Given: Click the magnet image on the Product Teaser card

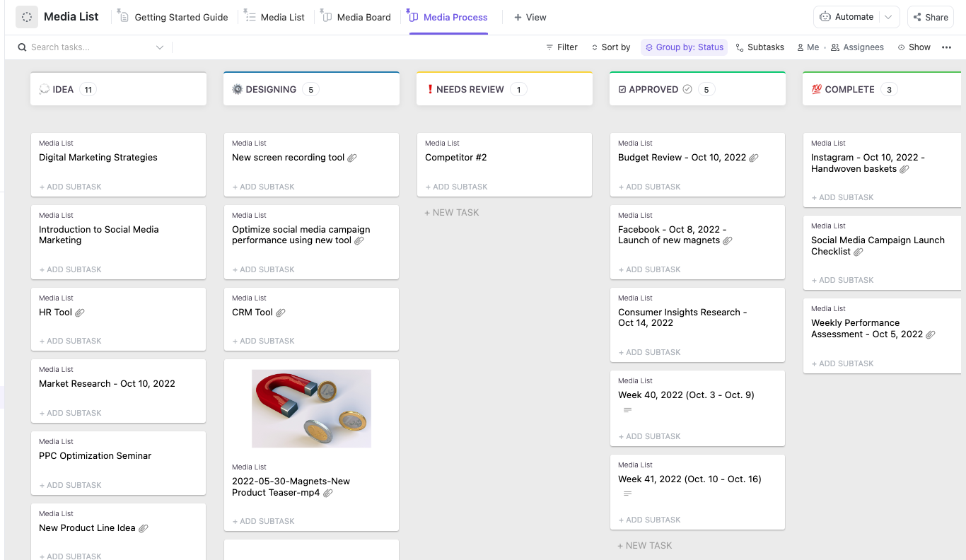Looking at the screenshot, I should [x=311, y=409].
